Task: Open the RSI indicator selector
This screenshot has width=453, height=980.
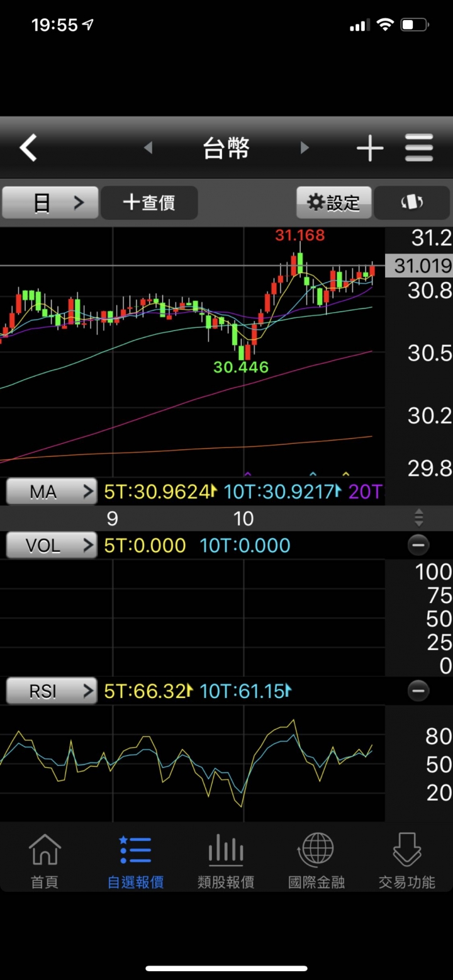Action: (x=52, y=691)
